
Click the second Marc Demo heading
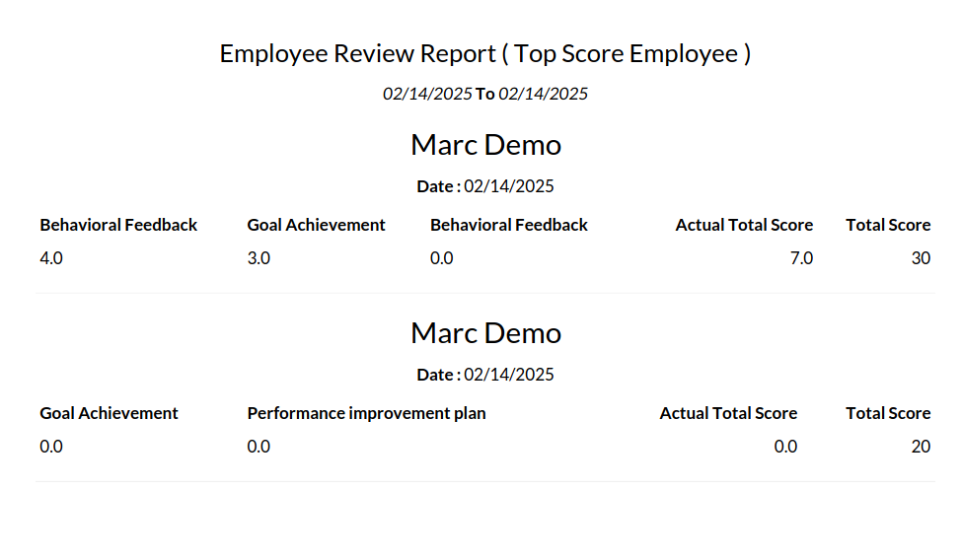[485, 333]
